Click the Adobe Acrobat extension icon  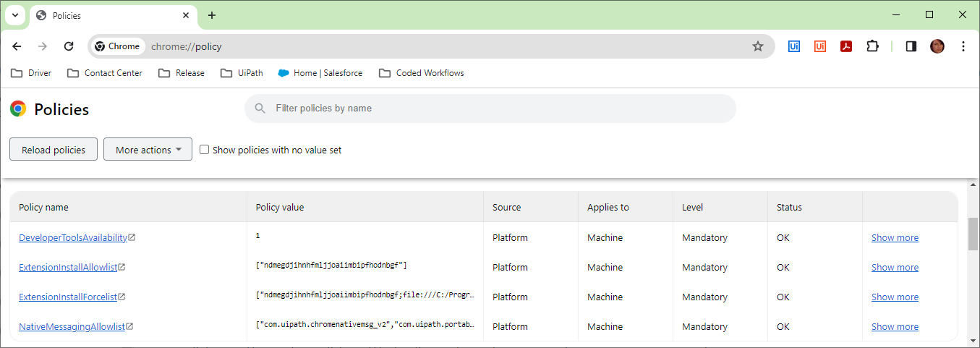(x=846, y=46)
